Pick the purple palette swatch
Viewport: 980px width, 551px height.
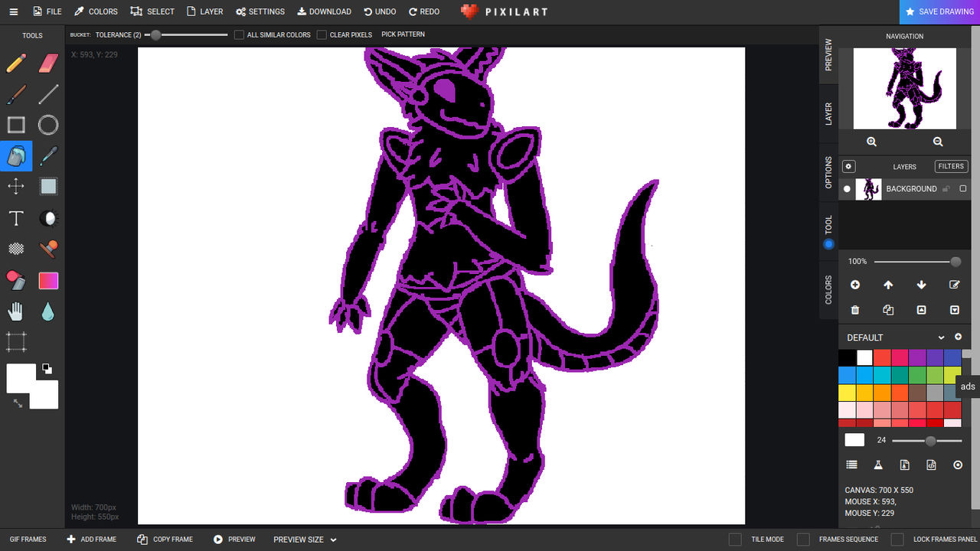point(916,357)
